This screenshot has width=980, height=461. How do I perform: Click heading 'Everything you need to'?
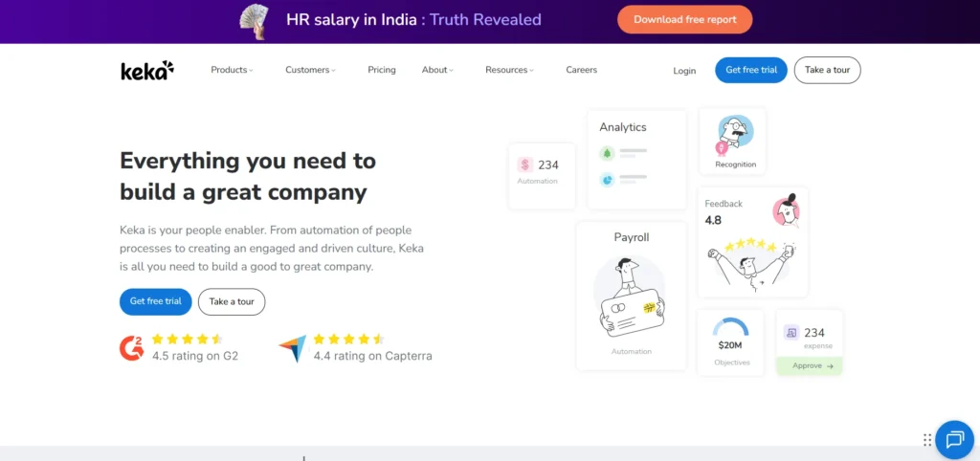pyautogui.click(x=248, y=161)
